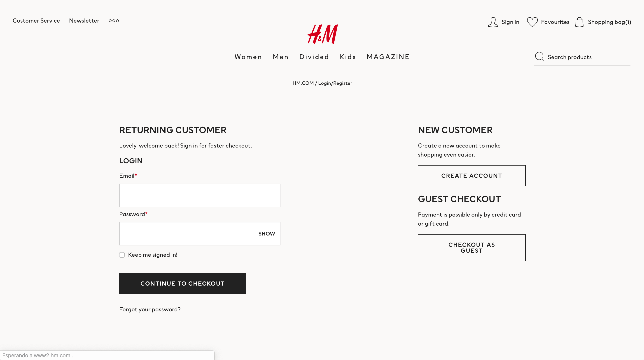This screenshot has height=360, width=644.
Task: Open the MAGAZINE section
Action: tap(388, 57)
